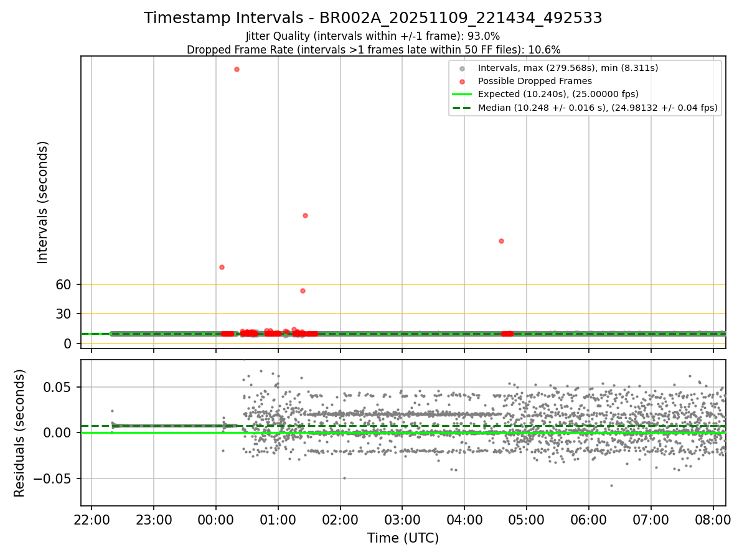This screenshot has width=747, height=560.
Task: Click the 'Intervals (seconds)' y-axis label
Action: 42,202
